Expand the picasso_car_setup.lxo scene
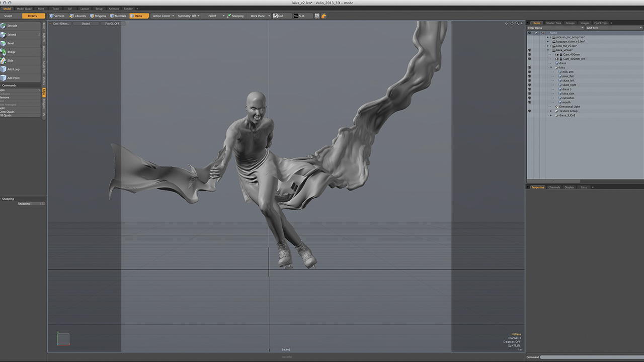The image size is (644, 362). [548, 37]
